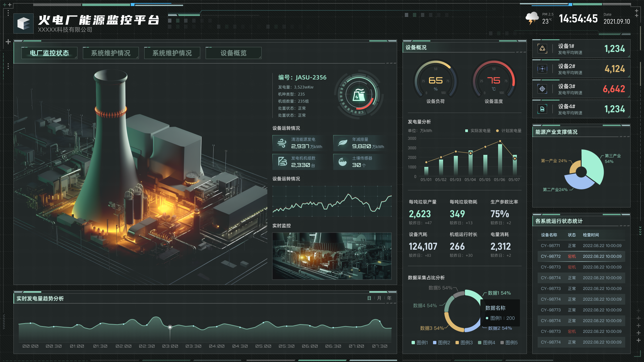The width and height of the screenshot is (644, 362).
Task: Toggle the 计划发电量 legend item
Action: [x=509, y=131]
